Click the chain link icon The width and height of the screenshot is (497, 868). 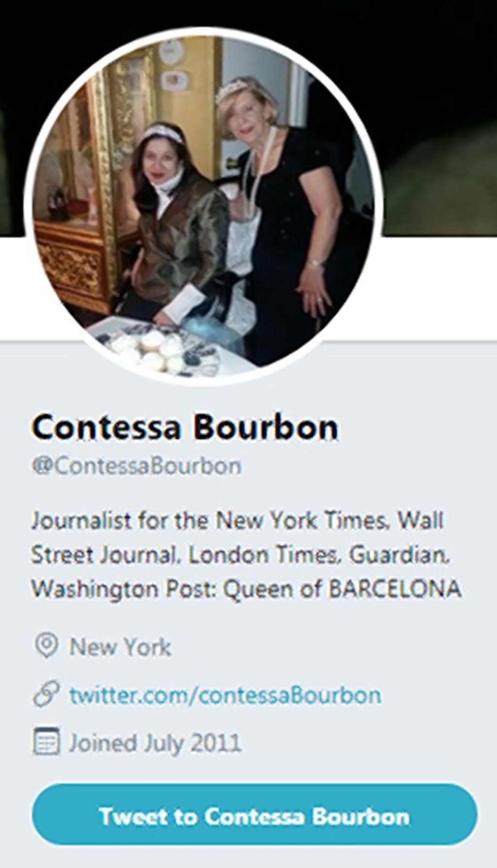pyautogui.click(x=47, y=694)
